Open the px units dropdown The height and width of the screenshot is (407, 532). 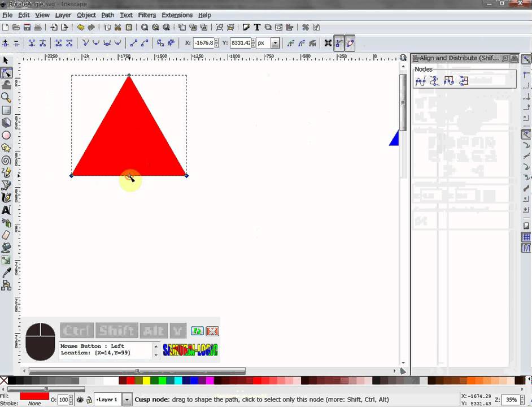click(276, 43)
